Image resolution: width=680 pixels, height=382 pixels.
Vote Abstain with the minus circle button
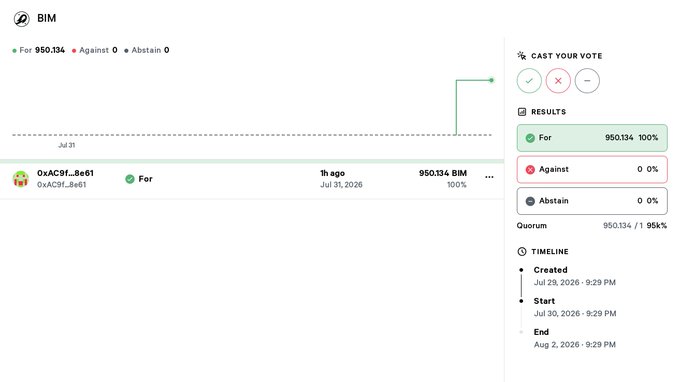click(587, 81)
